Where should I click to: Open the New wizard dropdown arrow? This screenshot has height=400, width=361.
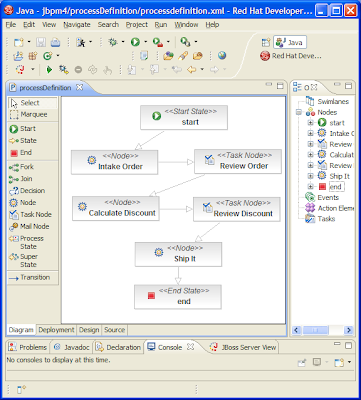click(29, 42)
